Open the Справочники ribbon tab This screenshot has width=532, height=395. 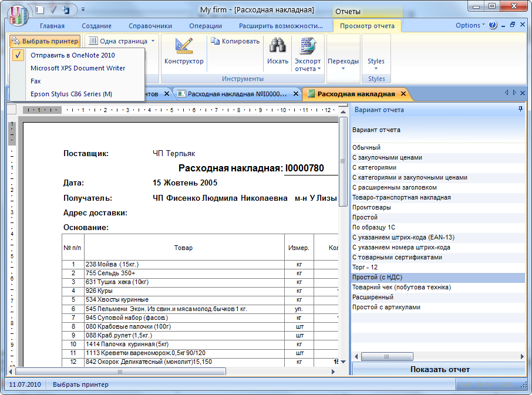point(150,26)
